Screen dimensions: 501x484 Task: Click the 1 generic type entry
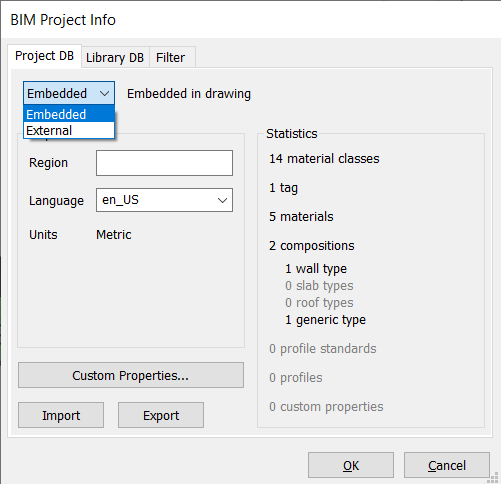point(326,320)
